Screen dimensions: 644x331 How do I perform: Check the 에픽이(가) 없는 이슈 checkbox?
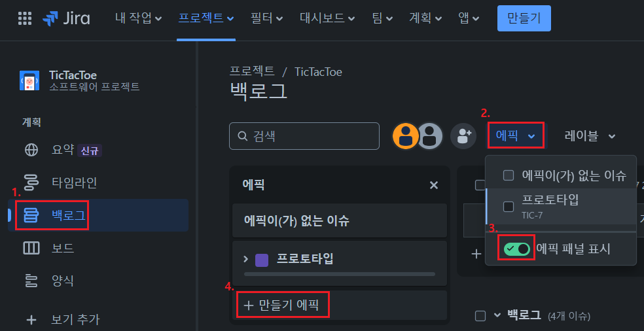point(509,175)
